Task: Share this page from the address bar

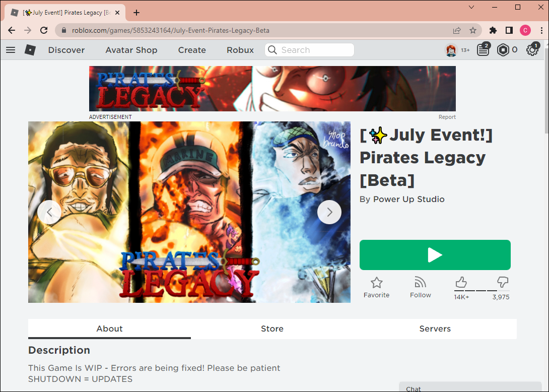Action: pos(456,30)
